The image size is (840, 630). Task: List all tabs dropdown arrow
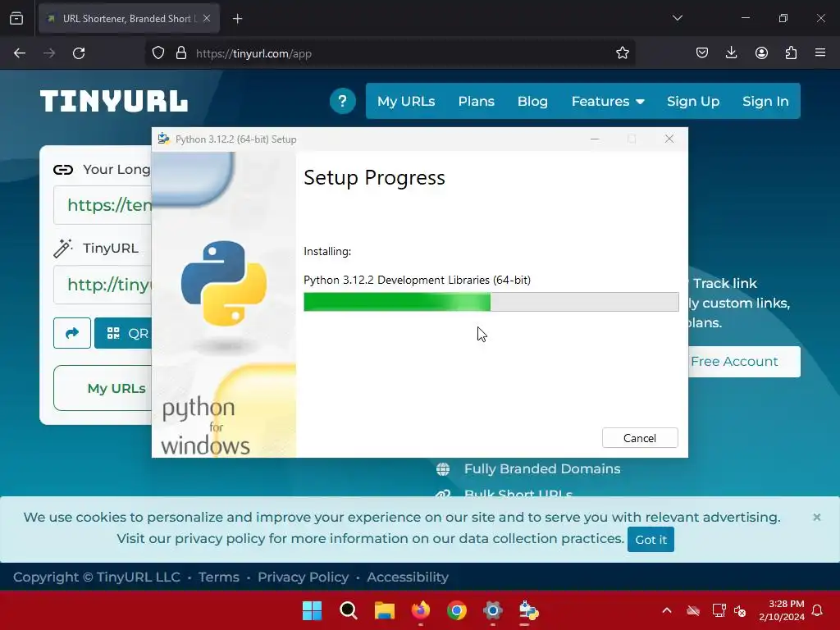pos(677,18)
